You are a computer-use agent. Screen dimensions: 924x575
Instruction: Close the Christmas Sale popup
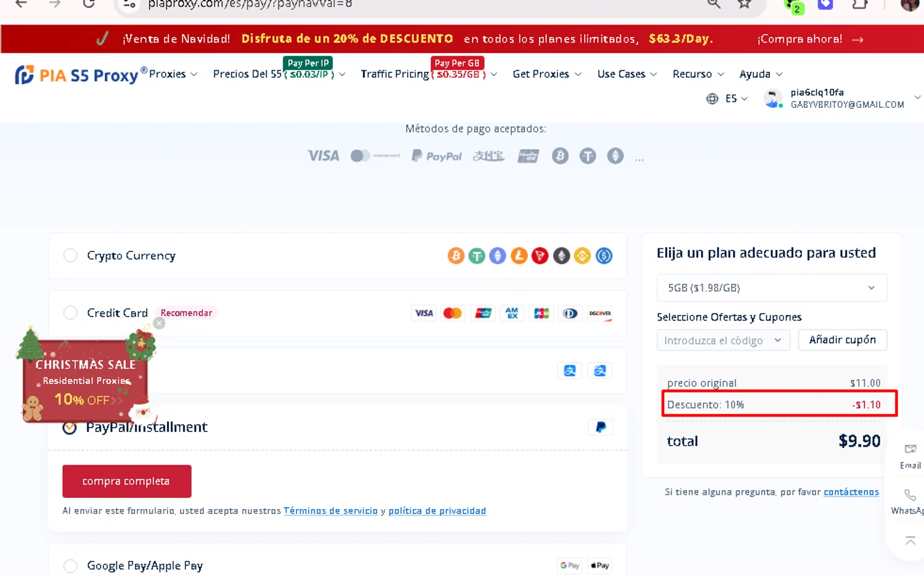point(159,323)
